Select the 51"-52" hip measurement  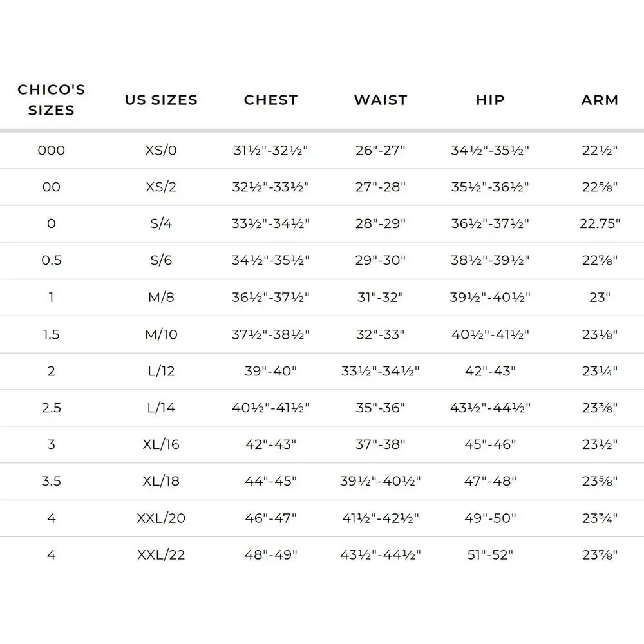point(490,555)
